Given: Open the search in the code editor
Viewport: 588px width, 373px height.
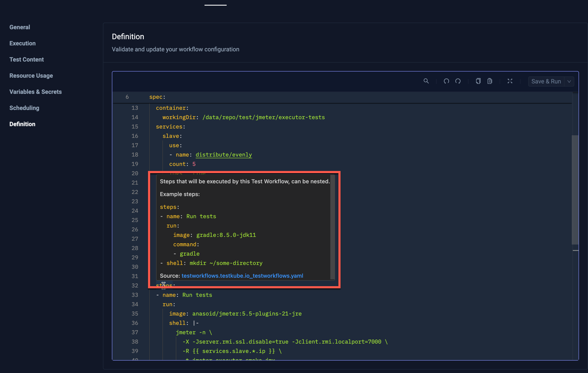Looking at the screenshot, I should click(426, 81).
